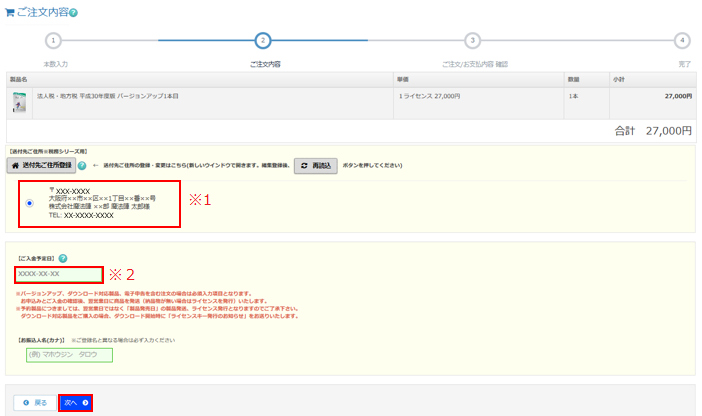Proceed with the 次へ button
This screenshot has width=702, height=416.
[x=76, y=402]
